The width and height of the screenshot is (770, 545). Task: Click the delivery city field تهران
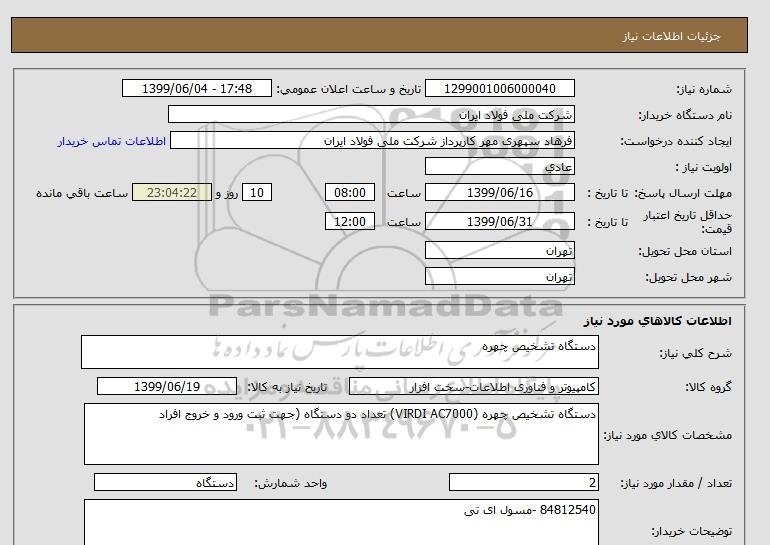(x=499, y=276)
